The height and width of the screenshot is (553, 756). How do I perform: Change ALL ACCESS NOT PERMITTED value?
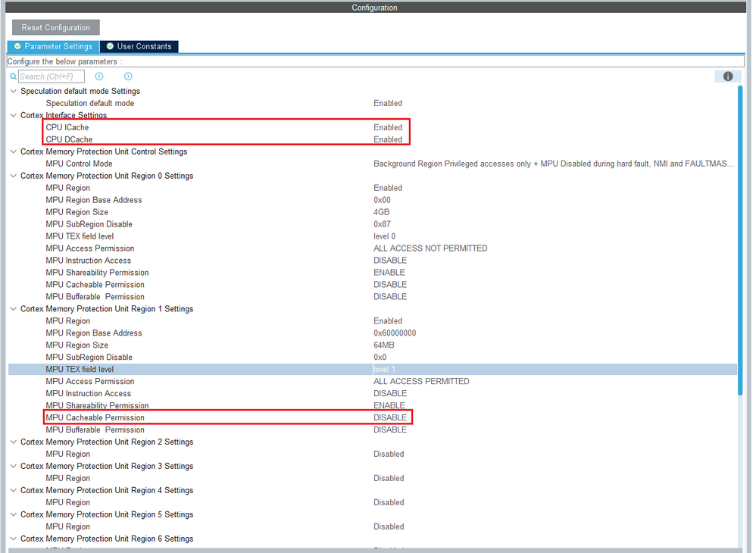[x=430, y=248]
